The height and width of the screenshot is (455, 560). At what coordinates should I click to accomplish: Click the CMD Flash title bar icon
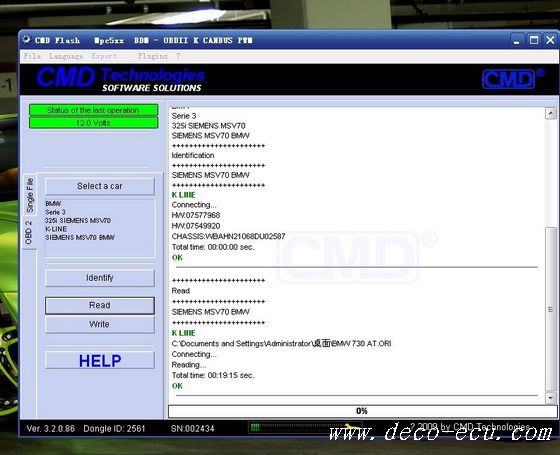(27, 40)
